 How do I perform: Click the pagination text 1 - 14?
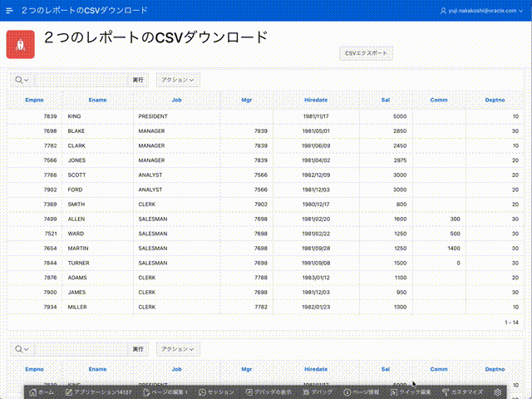[x=512, y=323]
